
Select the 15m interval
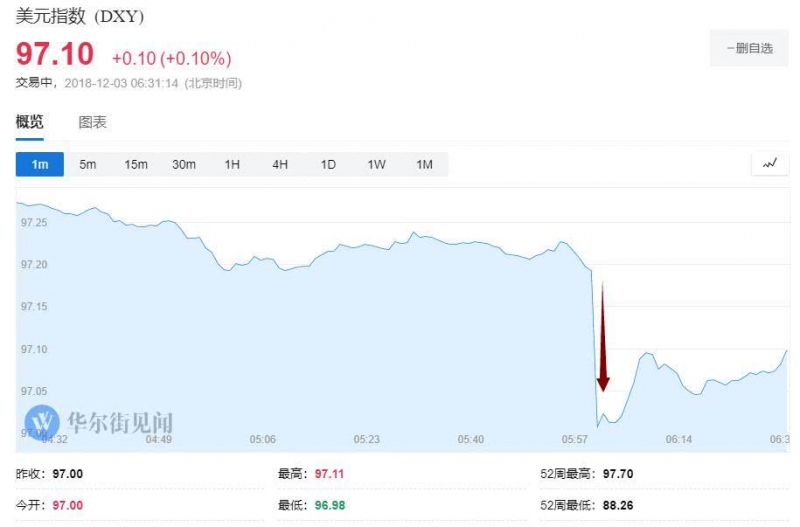[136, 164]
